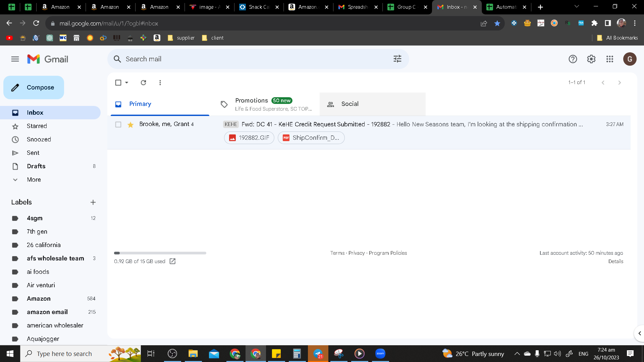Viewport: 644px width, 362px height.
Task: Open storage management external link icon
Action: click(172, 261)
